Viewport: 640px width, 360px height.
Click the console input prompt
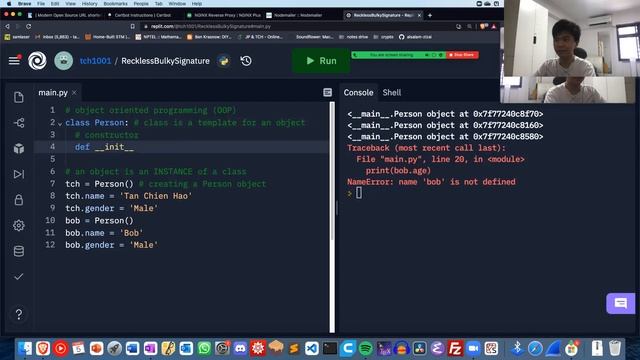tap(358, 193)
